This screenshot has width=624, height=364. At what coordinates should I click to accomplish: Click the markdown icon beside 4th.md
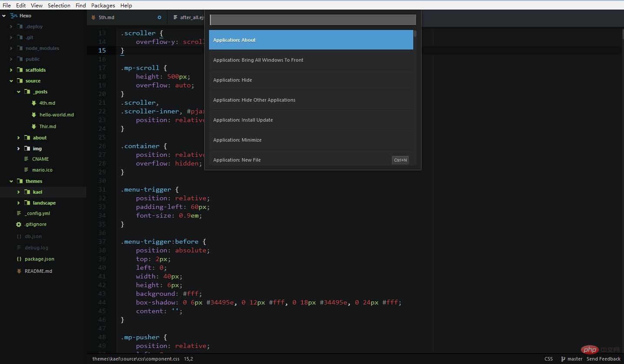point(34,103)
